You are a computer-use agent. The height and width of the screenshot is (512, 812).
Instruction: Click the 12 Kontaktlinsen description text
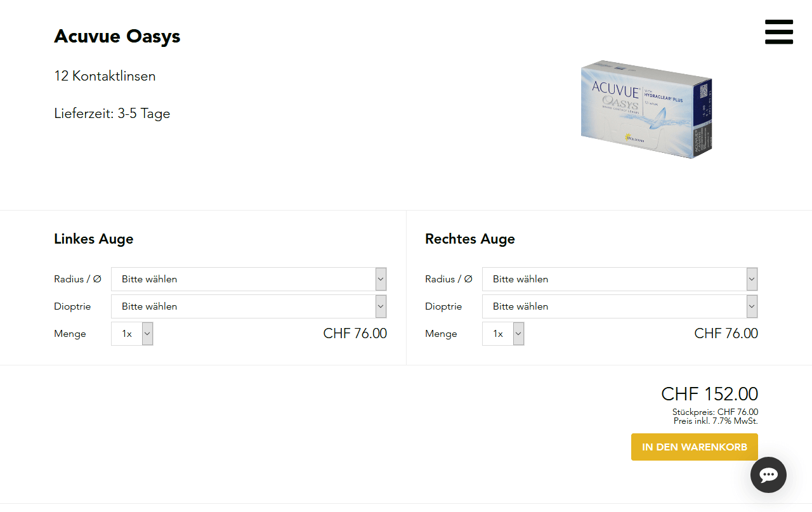click(105, 76)
